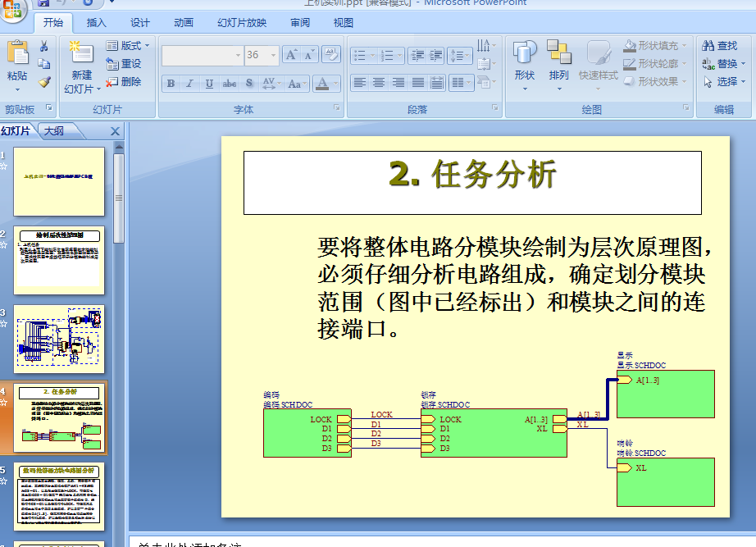Screen dimensions: 756x547
Task: Align text left in paragraph group
Action: (x=360, y=83)
